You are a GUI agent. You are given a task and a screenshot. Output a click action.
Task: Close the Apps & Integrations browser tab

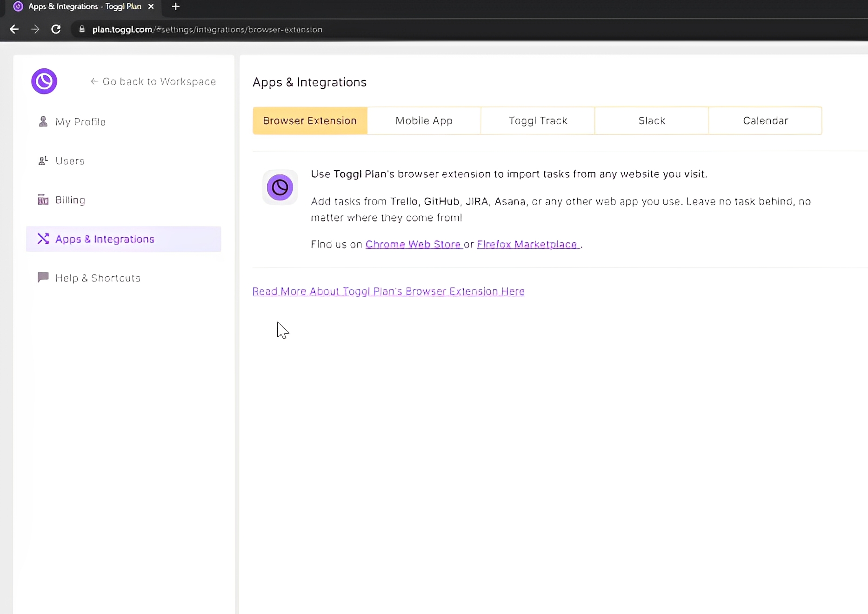pyautogui.click(x=151, y=7)
